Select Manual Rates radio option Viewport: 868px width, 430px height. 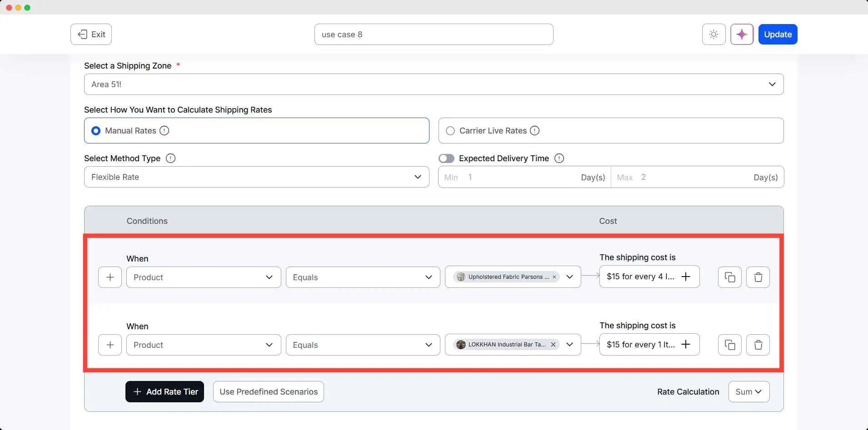[x=96, y=131]
